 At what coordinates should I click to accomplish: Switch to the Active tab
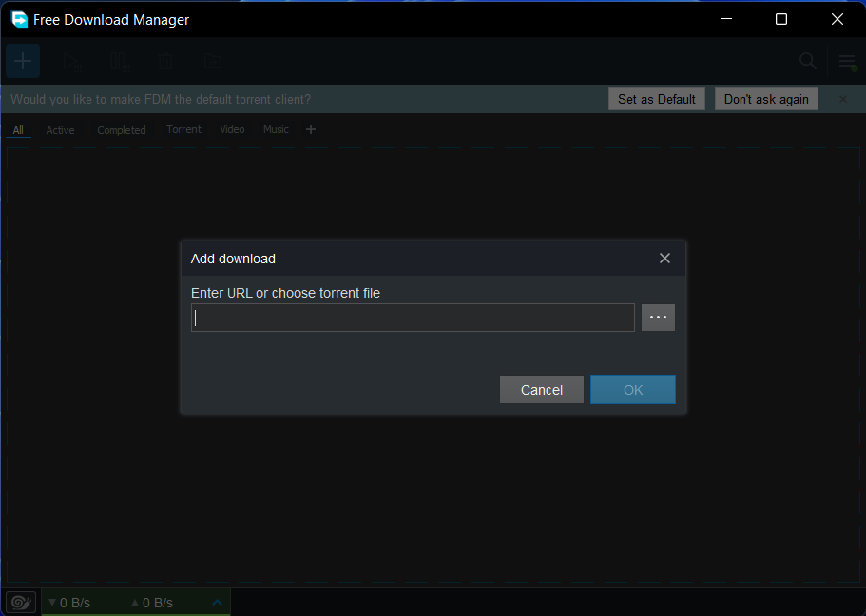pos(60,130)
